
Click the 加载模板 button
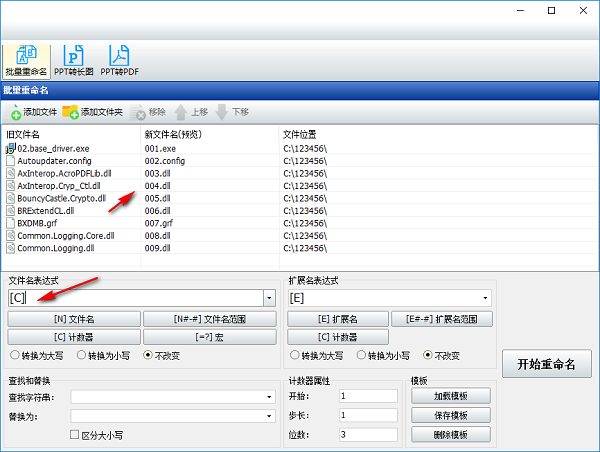(452, 396)
